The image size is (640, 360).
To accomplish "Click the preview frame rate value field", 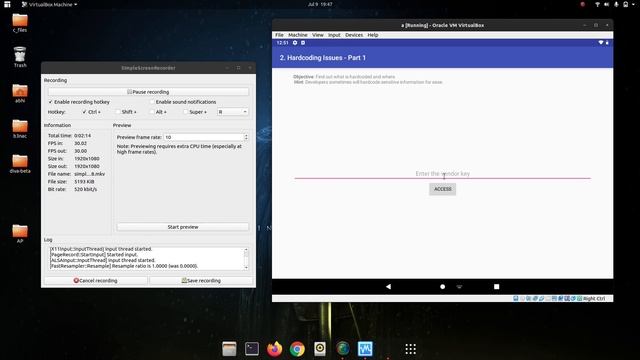I will (203, 137).
